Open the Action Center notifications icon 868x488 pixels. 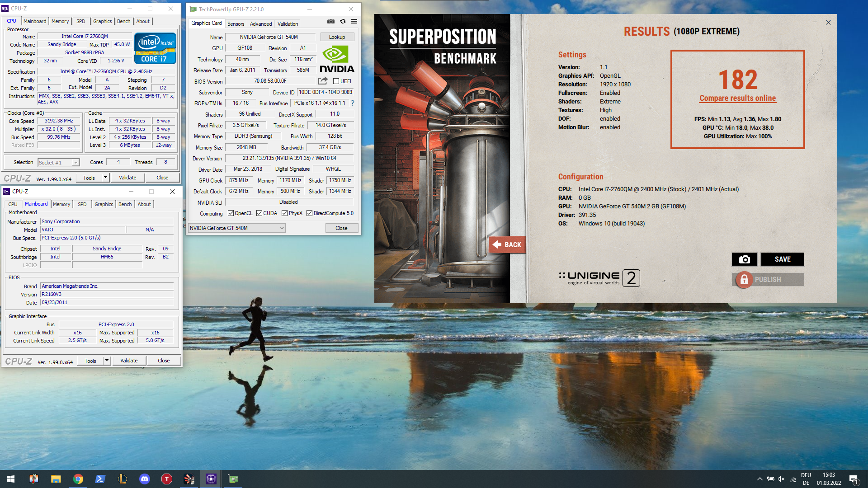tap(854, 479)
